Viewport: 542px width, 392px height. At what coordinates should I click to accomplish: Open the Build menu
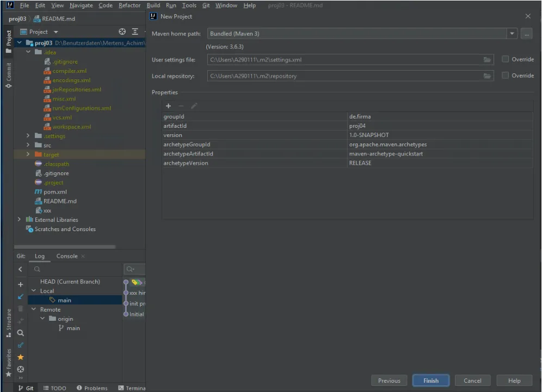pos(153,5)
